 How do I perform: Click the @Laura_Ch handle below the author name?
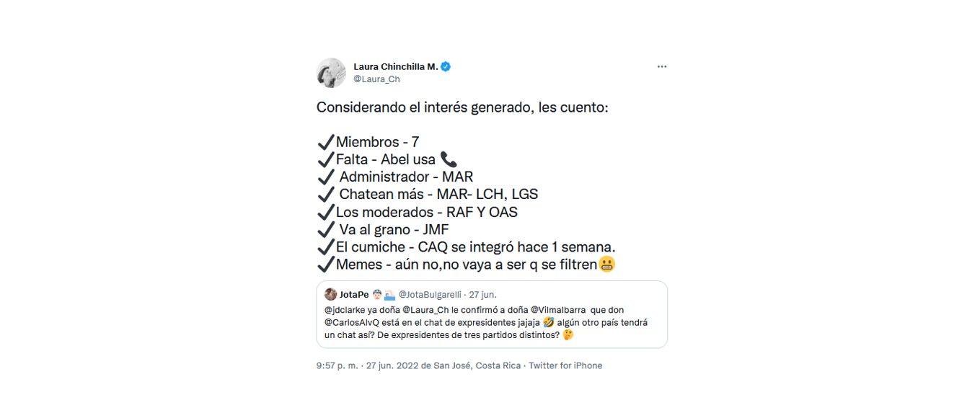pyautogui.click(x=376, y=79)
